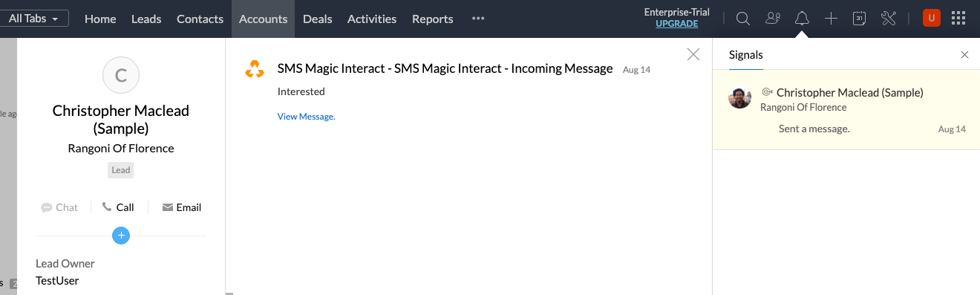
Task: Click the plus create-new icon in header
Action: (831, 19)
